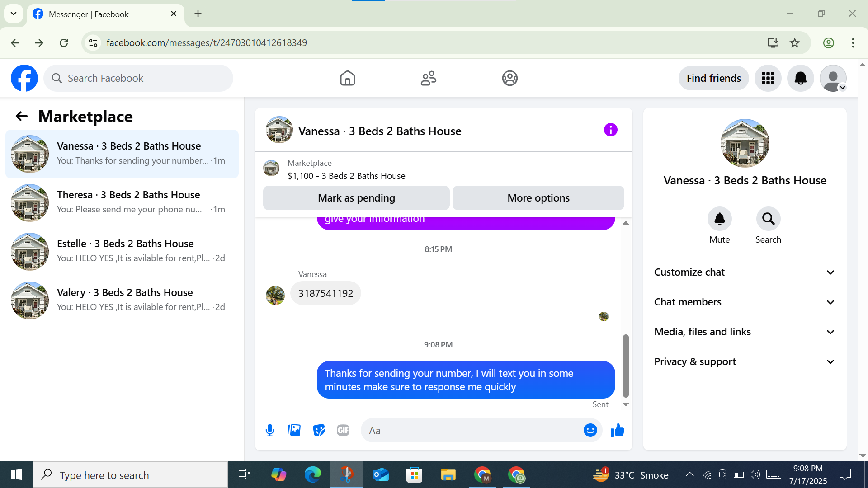Open the Windows Start menu
The height and width of the screenshot is (488, 868).
(x=16, y=475)
